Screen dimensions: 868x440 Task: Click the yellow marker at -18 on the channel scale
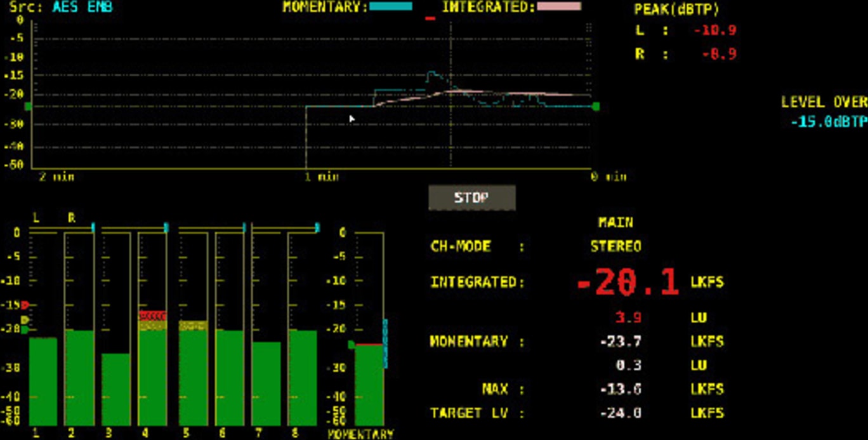click(x=25, y=320)
